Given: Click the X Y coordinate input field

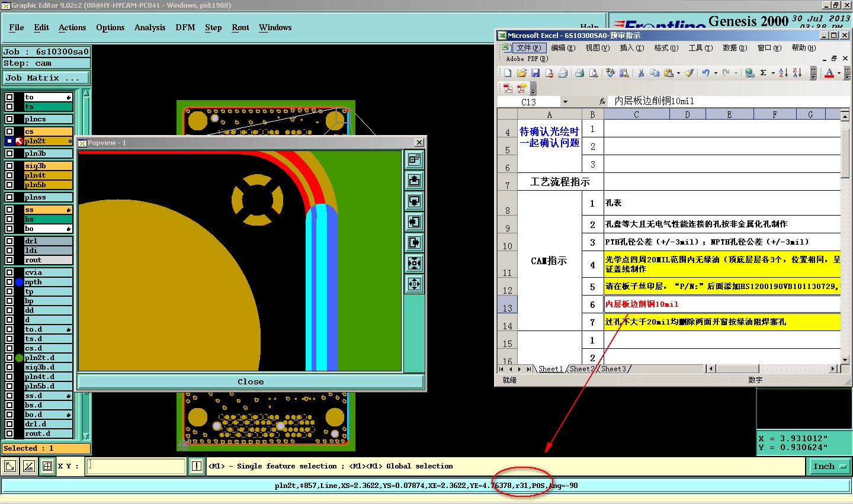Looking at the screenshot, I should (136, 466).
